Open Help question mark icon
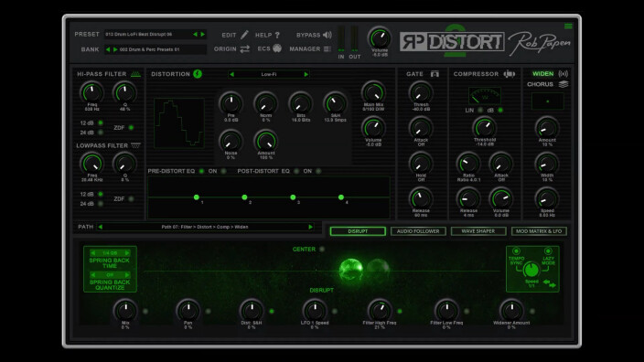The image size is (644, 362). pyautogui.click(x=277, y=36)
